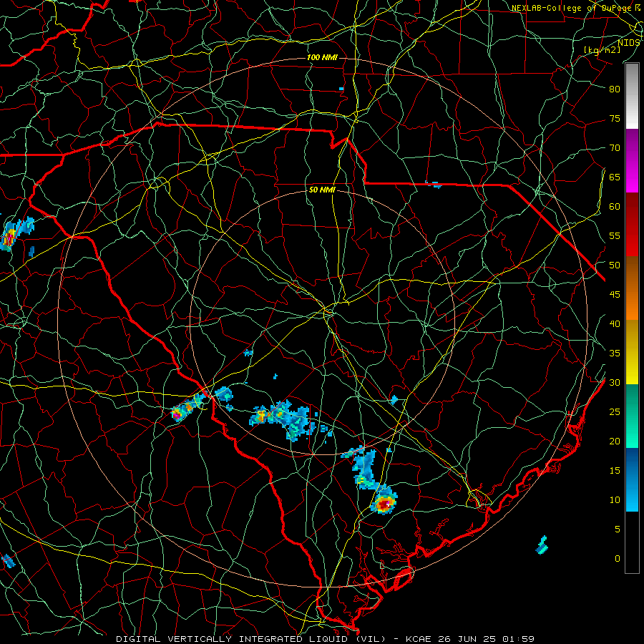
Task: Select the blue segment of the color scale
Action: tap(632, 479)
